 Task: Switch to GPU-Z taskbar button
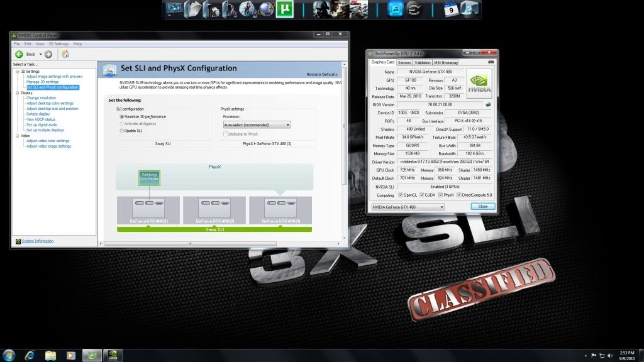(92, 356)
